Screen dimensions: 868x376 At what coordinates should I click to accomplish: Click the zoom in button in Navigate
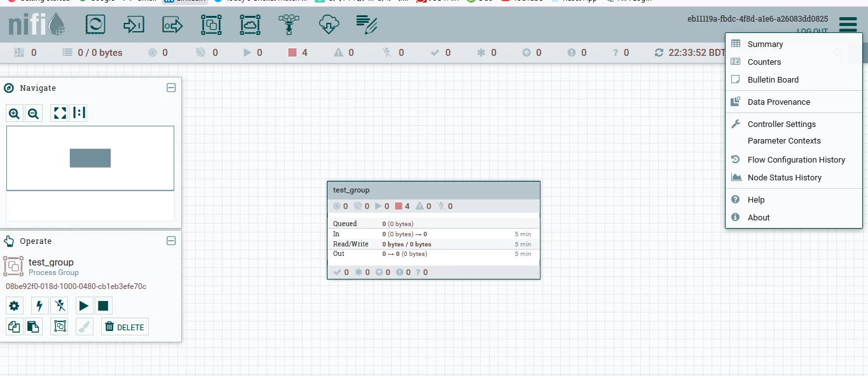14,114
